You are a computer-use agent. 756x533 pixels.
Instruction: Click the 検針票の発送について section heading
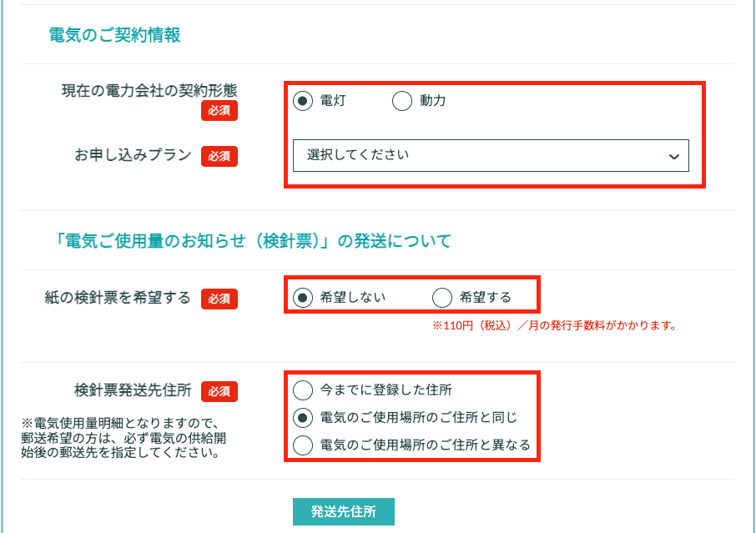(252, 240)
